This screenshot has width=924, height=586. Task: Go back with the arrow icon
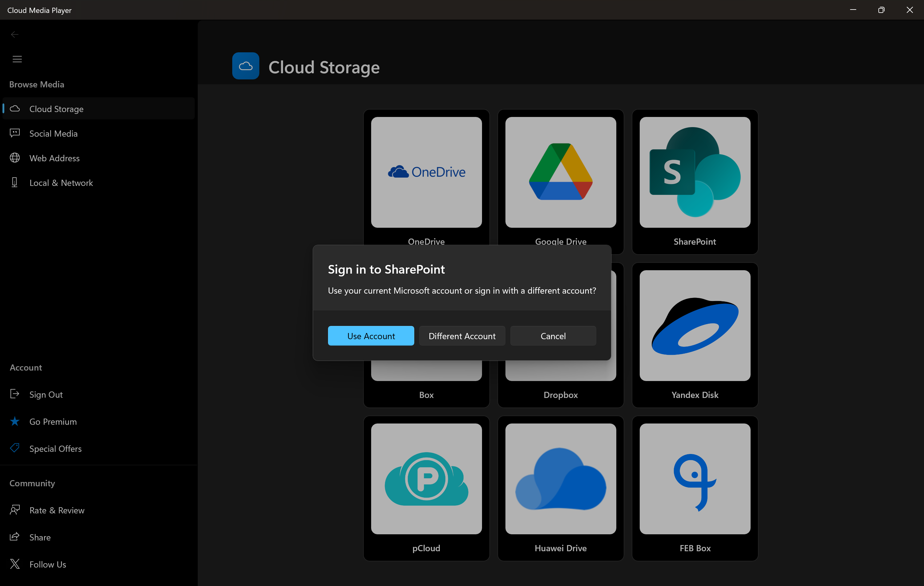click(x=14, y=34)
